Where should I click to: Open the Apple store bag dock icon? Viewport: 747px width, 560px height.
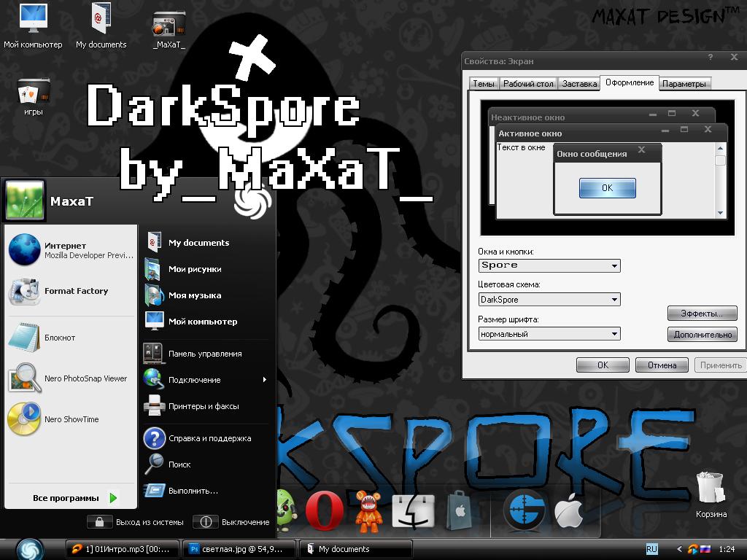coord(460,510)
